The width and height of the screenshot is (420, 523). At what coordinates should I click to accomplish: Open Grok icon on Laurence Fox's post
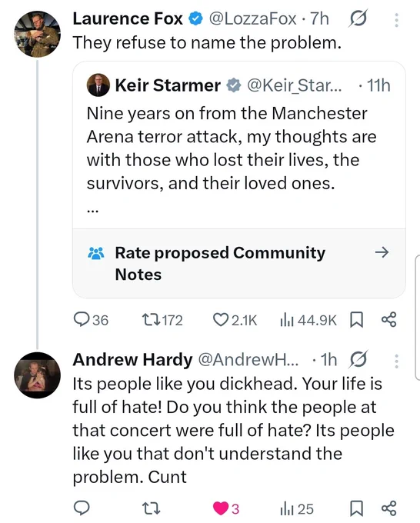pyautogui.click(x=358, y=18)
